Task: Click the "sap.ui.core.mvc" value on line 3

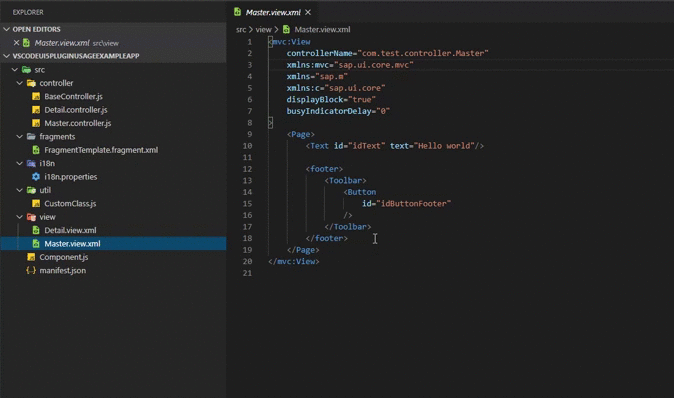Action: [374, 65]
